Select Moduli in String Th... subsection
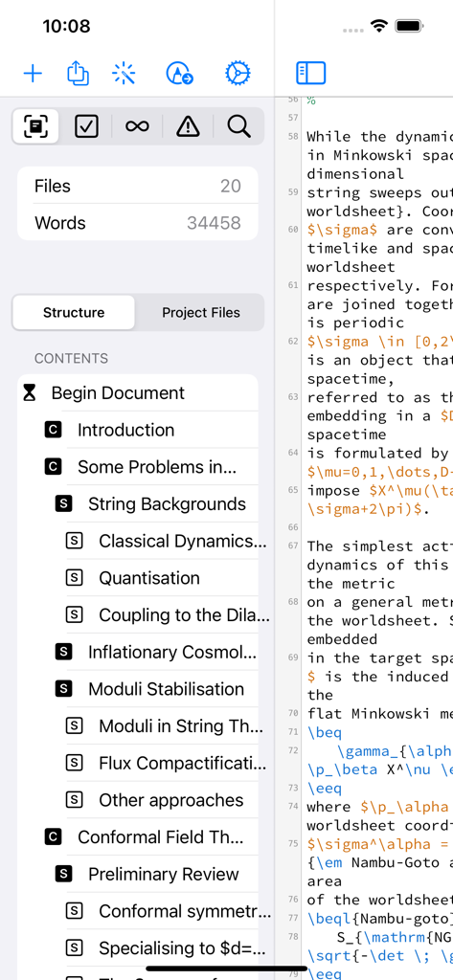This screenshot has width=453, height=980. pos(138,726)
